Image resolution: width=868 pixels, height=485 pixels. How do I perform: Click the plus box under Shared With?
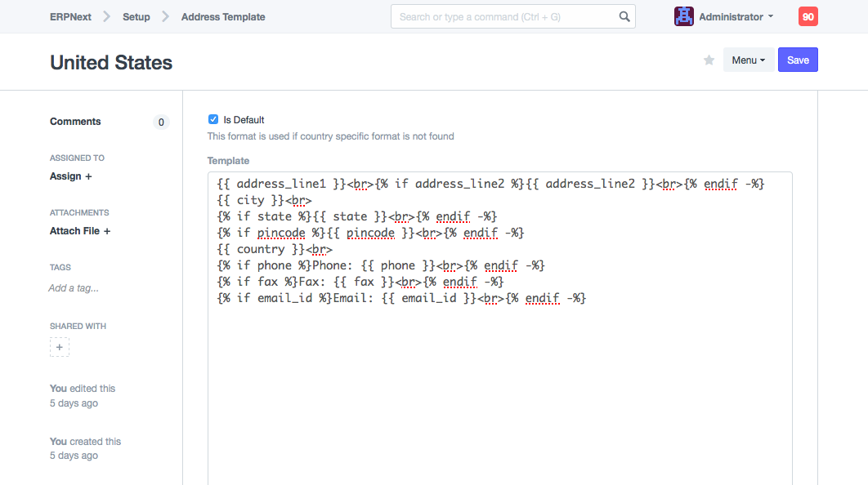point(60,347)
